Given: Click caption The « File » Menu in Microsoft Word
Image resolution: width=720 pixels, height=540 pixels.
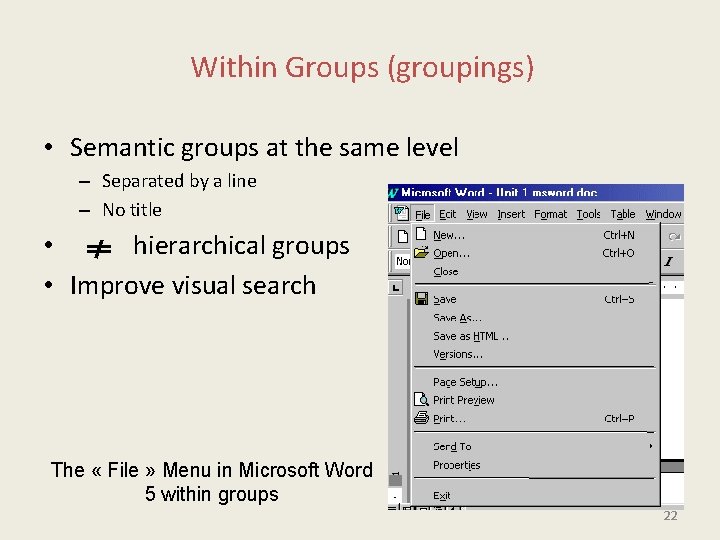Looking at the screenshot, I should [212, 470].
